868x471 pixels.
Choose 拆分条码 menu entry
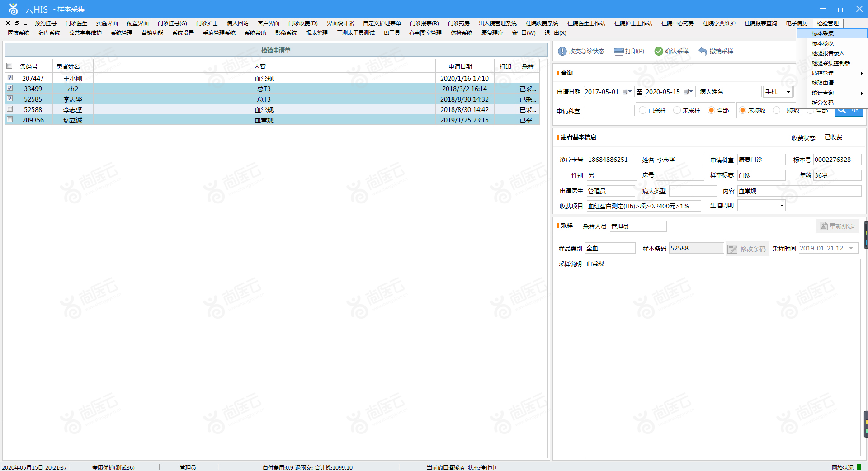[x=832, y=103]
